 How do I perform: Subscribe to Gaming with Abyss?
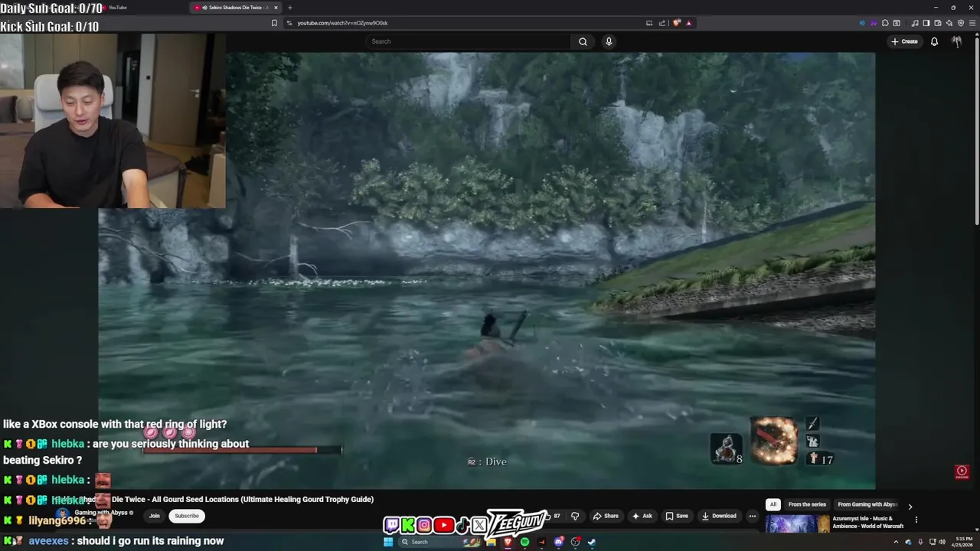pos(186,516)
